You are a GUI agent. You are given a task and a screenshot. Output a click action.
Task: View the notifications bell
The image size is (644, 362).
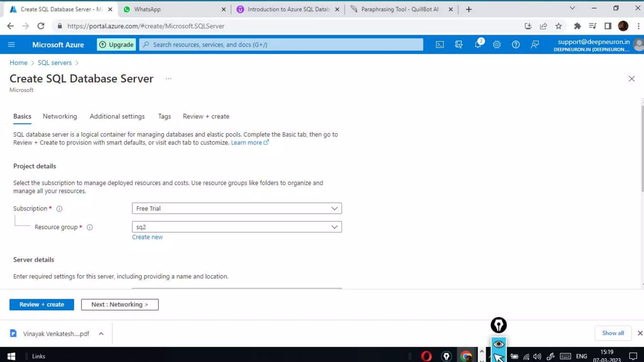click(x=478, y=44)
